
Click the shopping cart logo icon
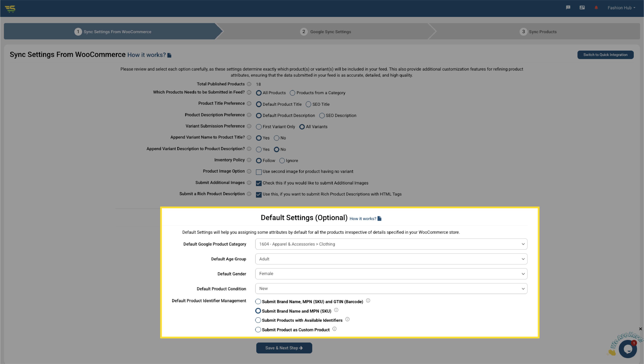[x=10, y=9]
